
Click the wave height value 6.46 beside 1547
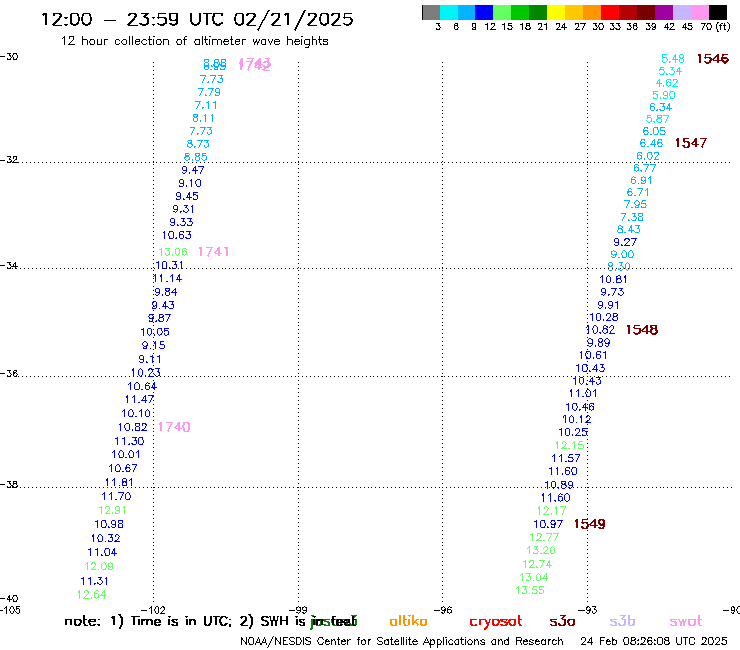coord(651,143)
